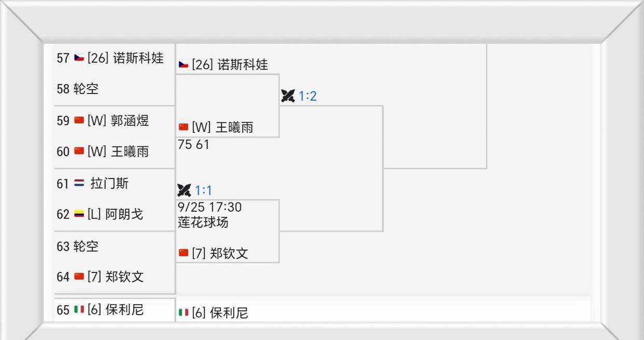This screenshot has height=340, width=644.
Task: Click the crossed swords icon beside 1:2
Action: click(x=288, y=96)
